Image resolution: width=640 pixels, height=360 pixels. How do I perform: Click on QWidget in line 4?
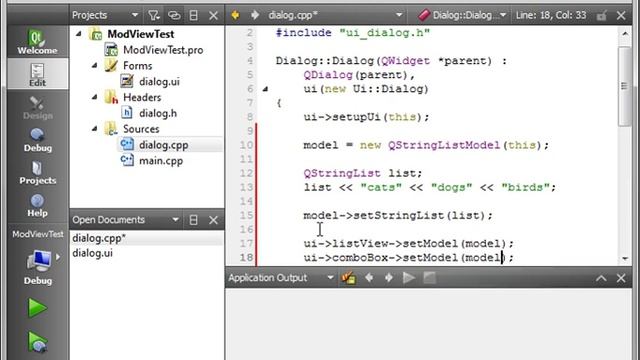(405, 61)
